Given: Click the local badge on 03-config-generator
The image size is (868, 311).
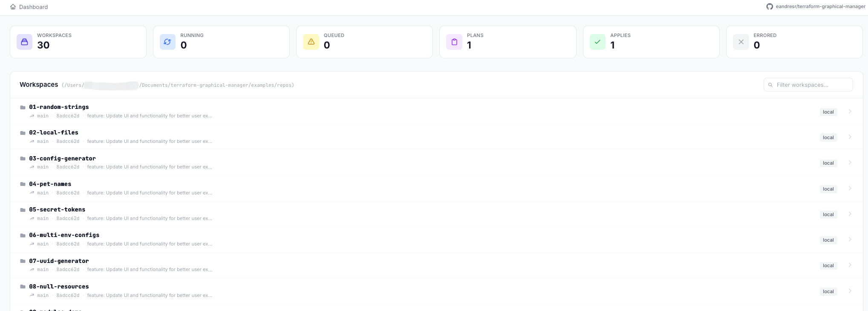Looking at the screenshot, I should (x=828, y=163).
